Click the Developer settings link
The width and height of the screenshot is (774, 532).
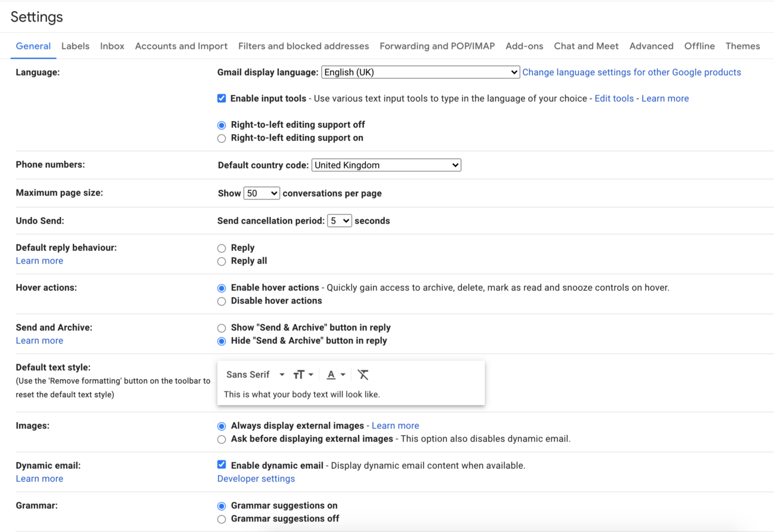pyautogui.click(x=256, y=479)
